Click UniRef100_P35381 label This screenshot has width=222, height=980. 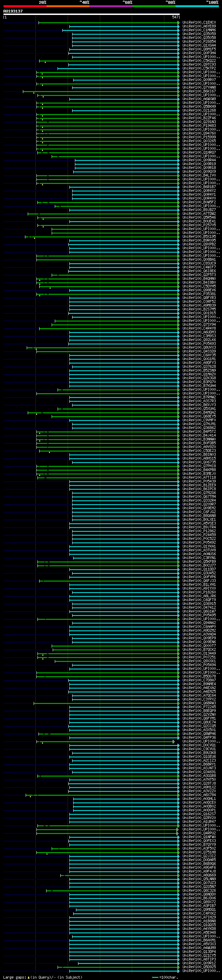coord(199,294)
